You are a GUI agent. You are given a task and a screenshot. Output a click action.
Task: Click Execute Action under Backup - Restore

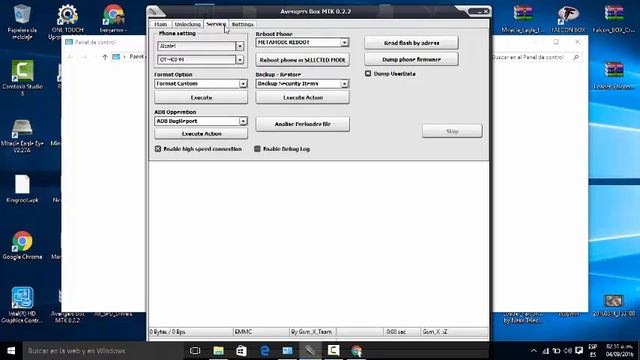302,98
